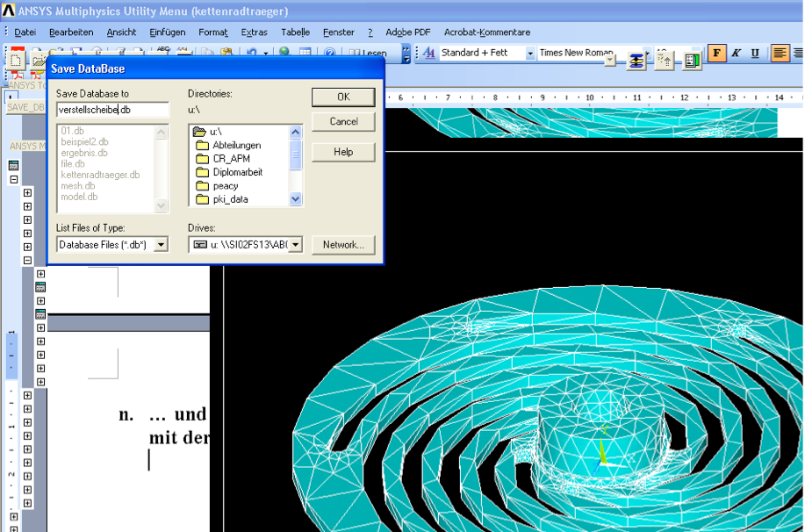Open the Tabelle menu
805x532 pixels.
point(295,32)
